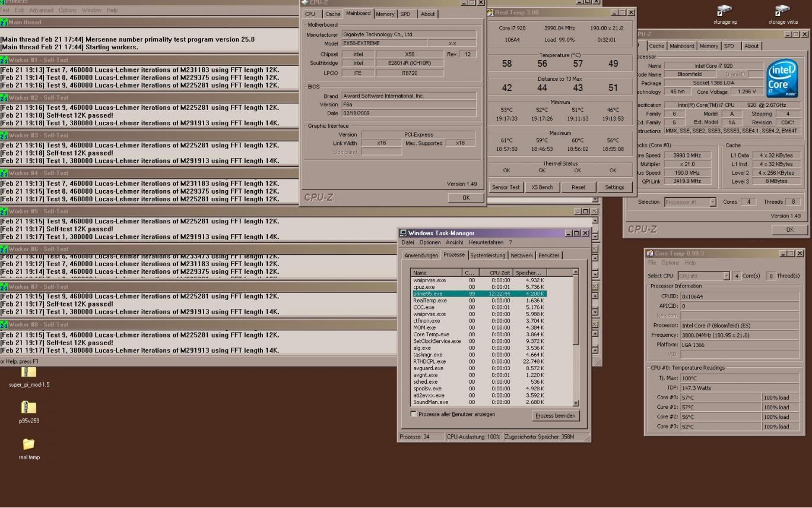Image resolution: width=812 pixels, height=508 pixels.
Task: Click the Worker #1 Self-Test window icon
Action: [4, 60]
